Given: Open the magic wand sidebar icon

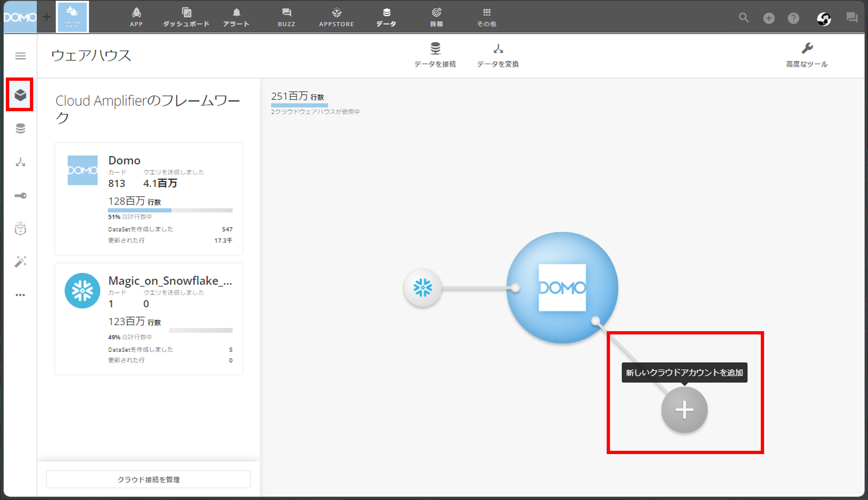Looking at the screenshot, I should coord(20,262).
